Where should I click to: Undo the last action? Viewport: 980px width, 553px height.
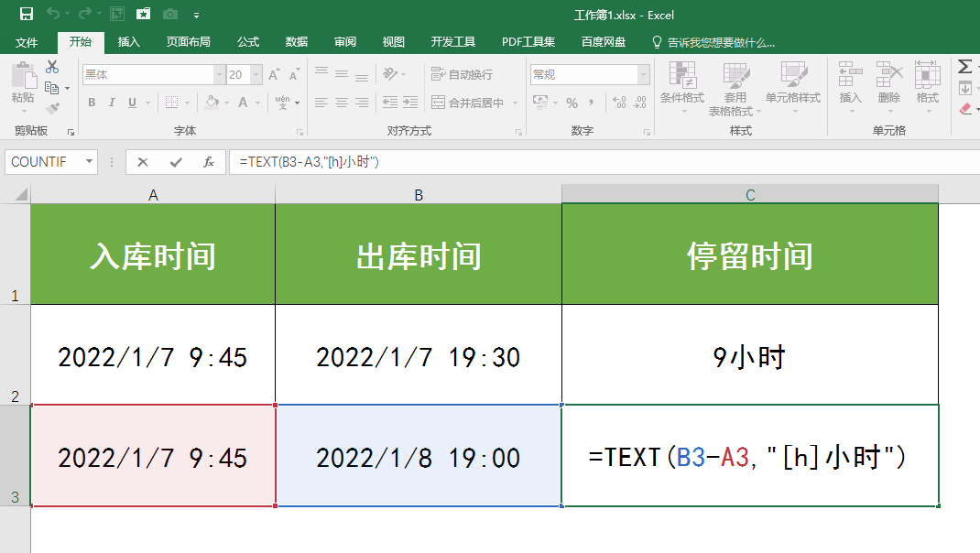coord(53,14)
